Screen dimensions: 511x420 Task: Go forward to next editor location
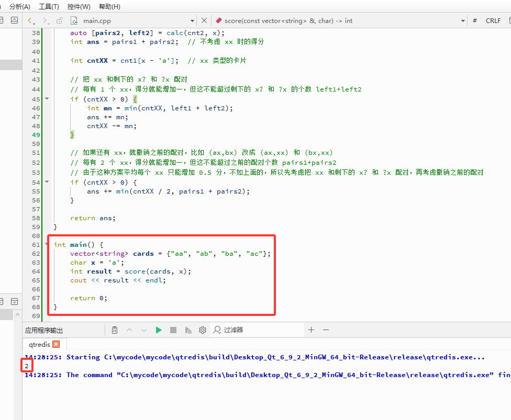(x=46, y=20)
